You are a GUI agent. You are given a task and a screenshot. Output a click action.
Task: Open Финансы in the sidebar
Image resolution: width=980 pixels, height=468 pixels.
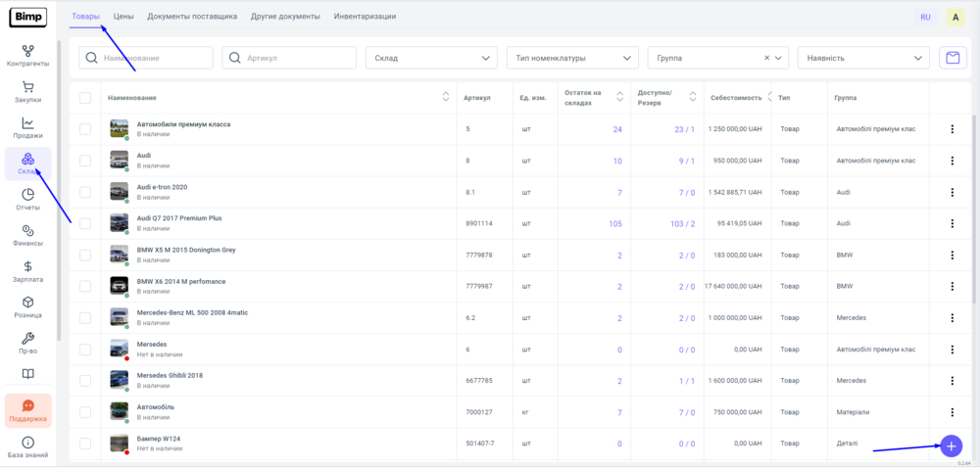coord(27,235)
